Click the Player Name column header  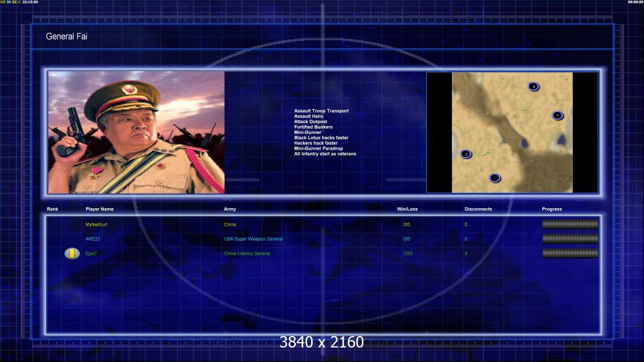(x=100, y=209)
